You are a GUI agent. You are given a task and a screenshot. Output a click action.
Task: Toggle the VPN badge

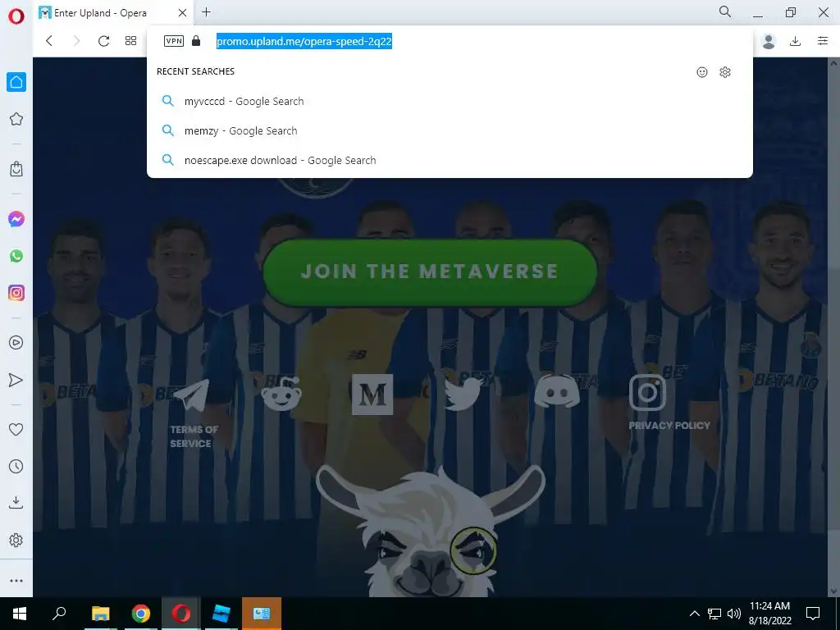pos(174,41)
